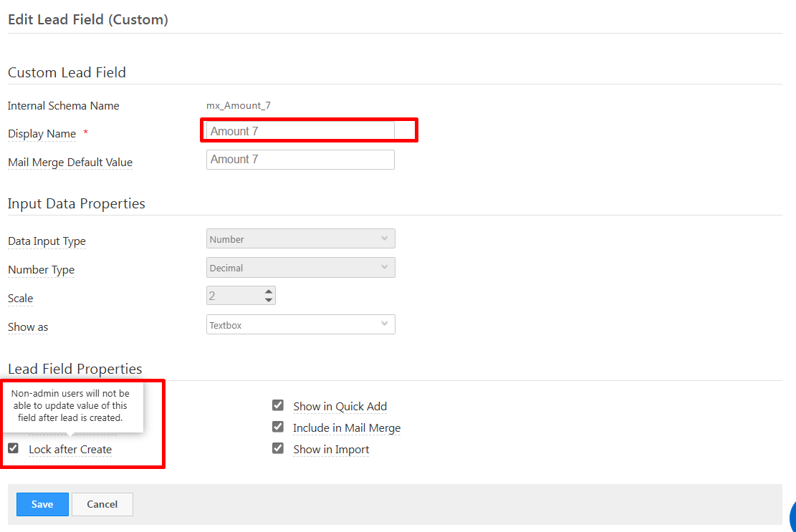The height and width of the screenshot is (532, 796).
Task: Open the Data Input Type dropdown
Action: point(300,239)
